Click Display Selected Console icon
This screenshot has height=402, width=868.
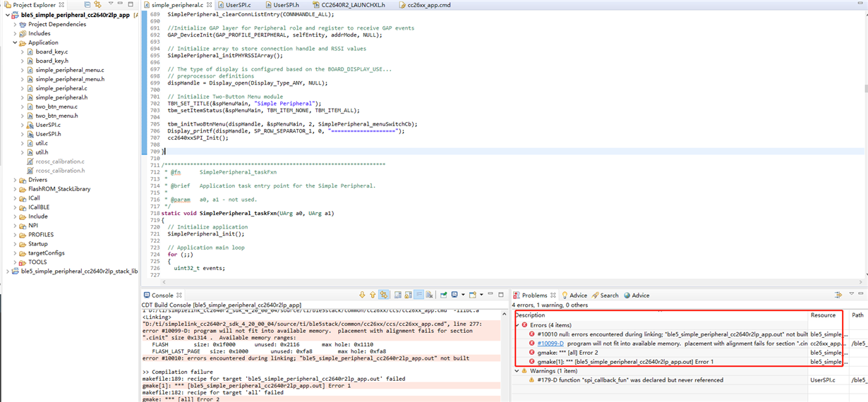pyautogui.click(x=456, y=295)
